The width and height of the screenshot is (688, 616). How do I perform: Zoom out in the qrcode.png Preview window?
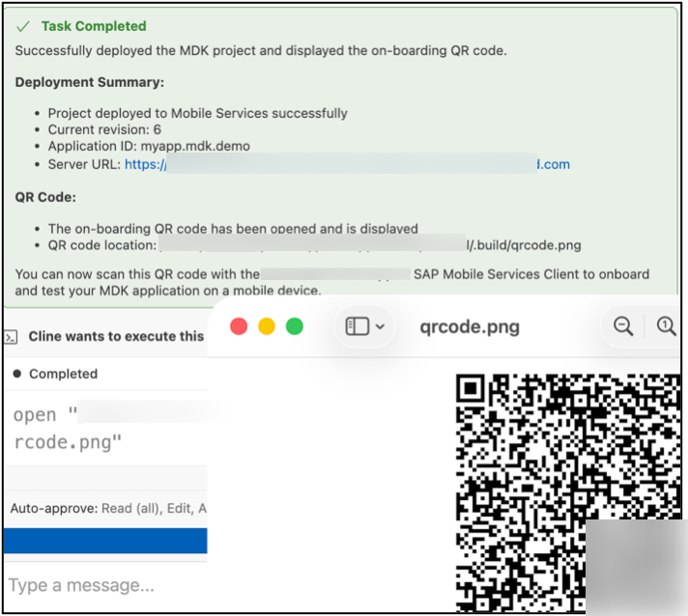point(623,326)
